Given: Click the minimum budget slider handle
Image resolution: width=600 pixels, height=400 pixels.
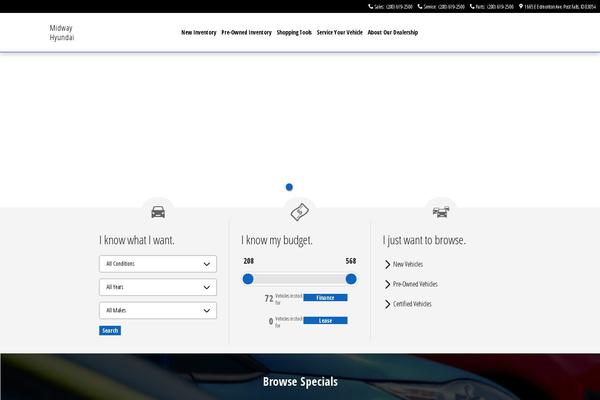Looking at the screenshot, I should (248, 279).
